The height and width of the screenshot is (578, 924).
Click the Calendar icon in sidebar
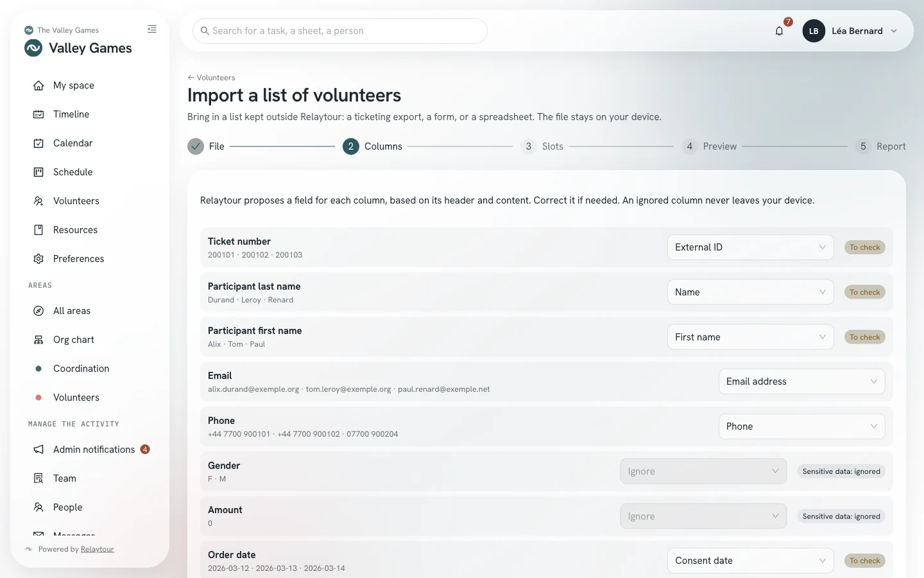click(x=38, y=143)
